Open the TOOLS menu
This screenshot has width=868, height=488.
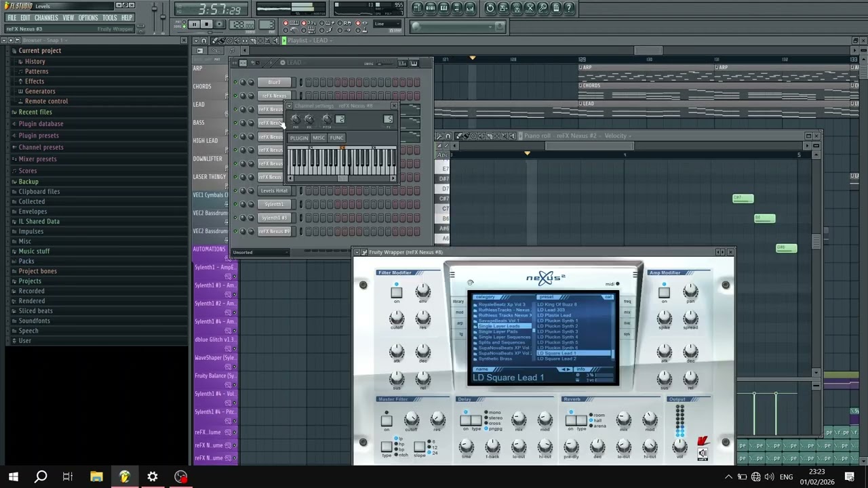tap(110, 18)
